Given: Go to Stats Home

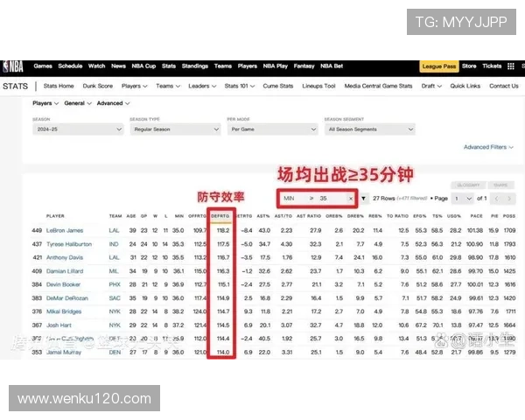Looking at the screenshot, I should [x=59, y=86].
